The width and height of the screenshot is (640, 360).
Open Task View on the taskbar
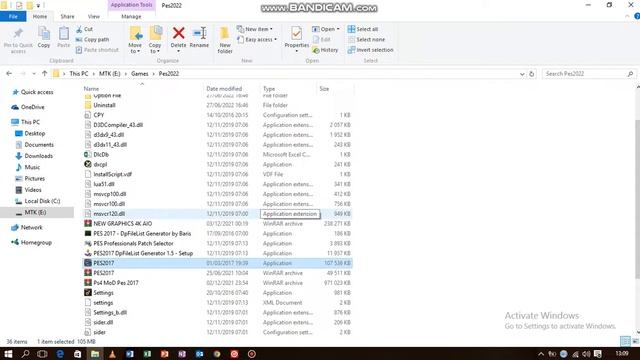pyautogui.click(x=42, y=354)
